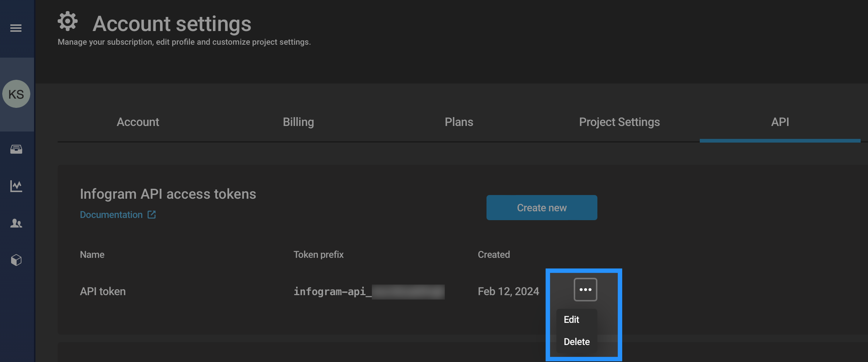Image resolution: width=868 pixels, height=362 pixels.
Task: Open the three-dot menu for API token
Action: (585, 290)
